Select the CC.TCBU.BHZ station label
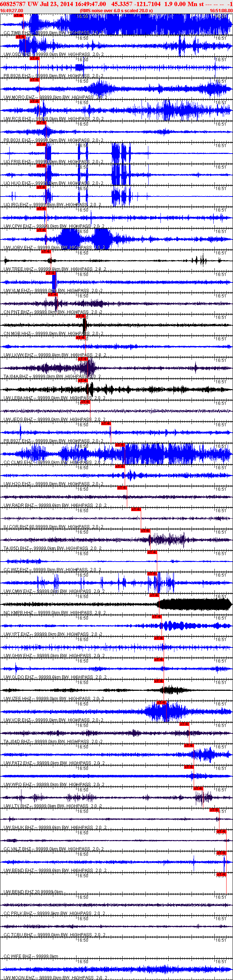The image size is (233, 980). 54,935
